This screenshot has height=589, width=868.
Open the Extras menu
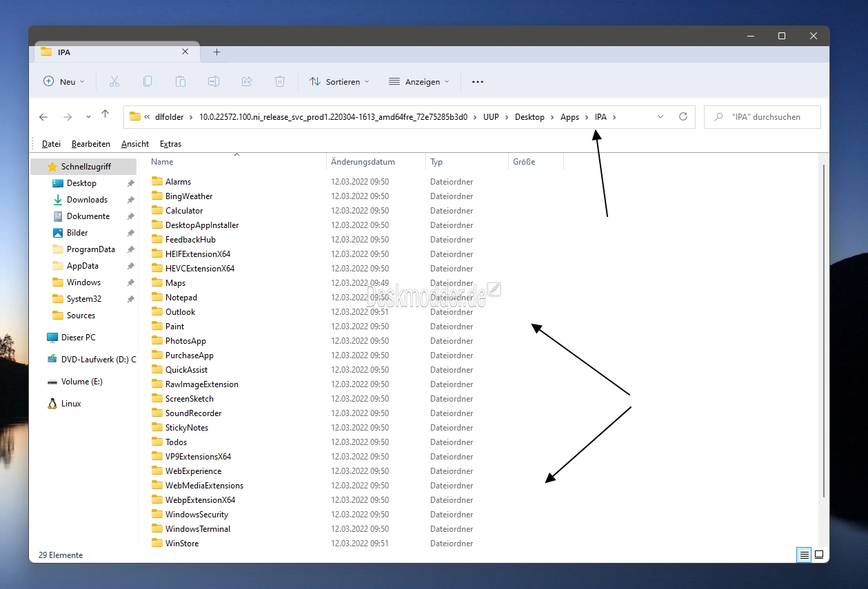tap(170, 144)
